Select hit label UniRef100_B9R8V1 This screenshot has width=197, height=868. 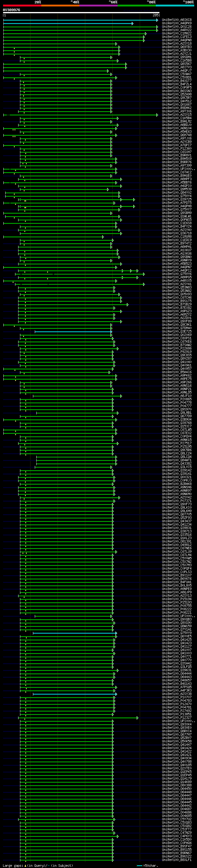(x=177, y=155)
